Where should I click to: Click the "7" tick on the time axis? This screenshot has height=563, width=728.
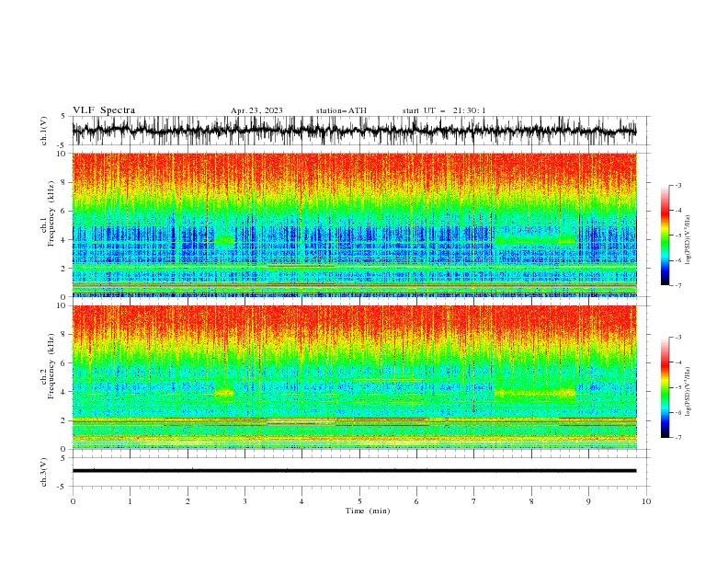(474, 501)
